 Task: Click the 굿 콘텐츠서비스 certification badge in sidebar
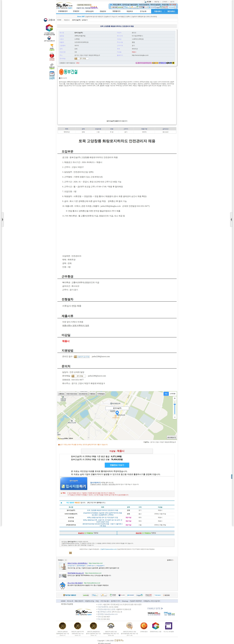pos(49,29)
